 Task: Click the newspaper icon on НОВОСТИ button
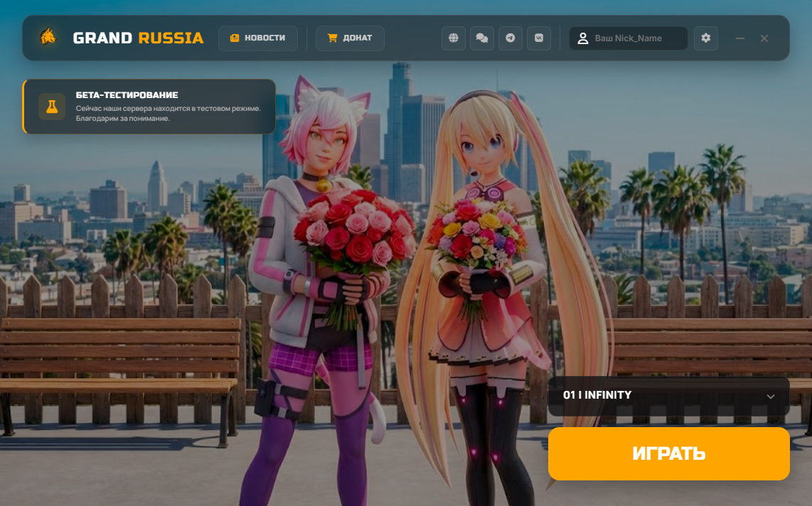click(233, 38)
